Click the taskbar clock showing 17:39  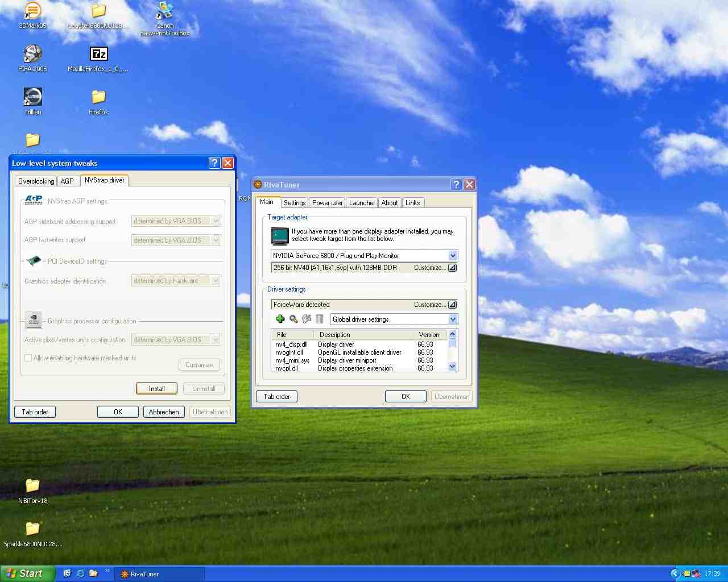712,574
